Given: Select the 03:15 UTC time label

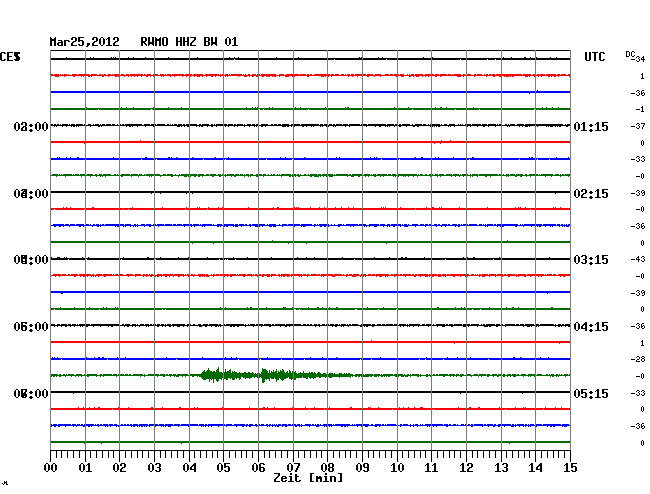Looking at the screenshot, I should pyautogui.click(x=591, y=260).
